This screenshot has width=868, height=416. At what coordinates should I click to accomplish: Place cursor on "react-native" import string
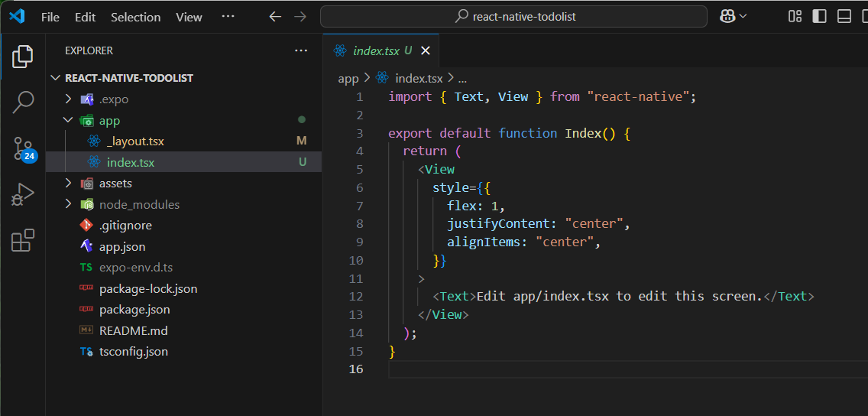(638, 97)
